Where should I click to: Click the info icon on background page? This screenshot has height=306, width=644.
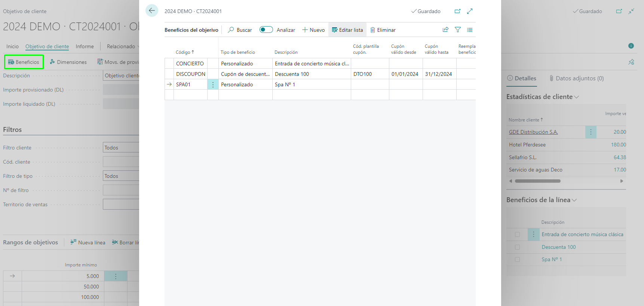pyautogui.click(x=631, y=46)
